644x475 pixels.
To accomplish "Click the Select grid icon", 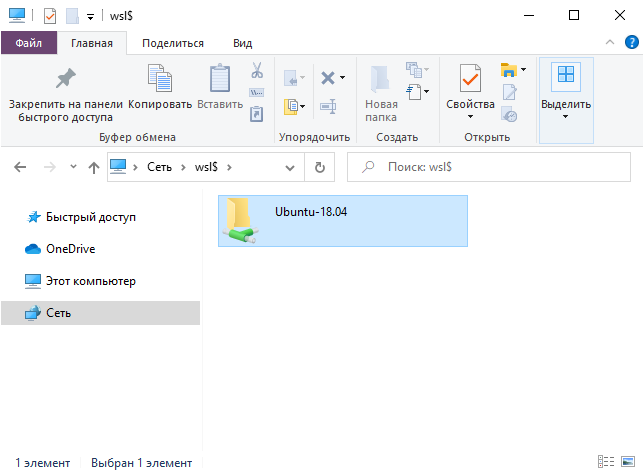I will [566, 76].
